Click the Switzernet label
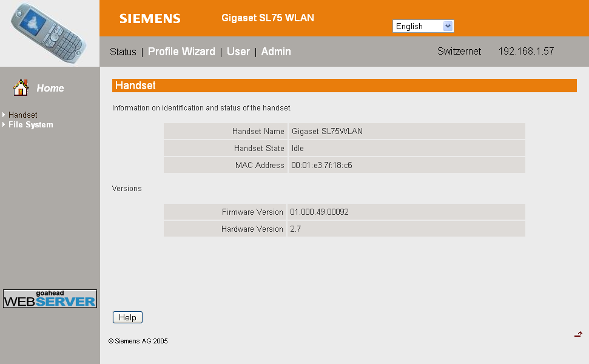 click(459, 52)
